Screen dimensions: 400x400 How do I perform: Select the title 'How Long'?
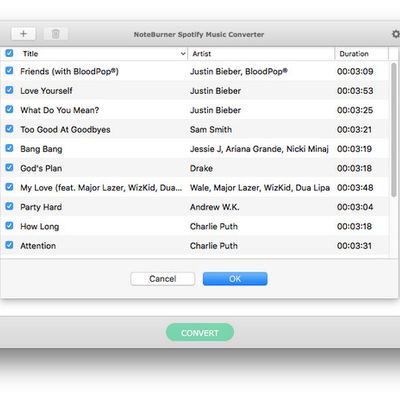pos(40,226)
